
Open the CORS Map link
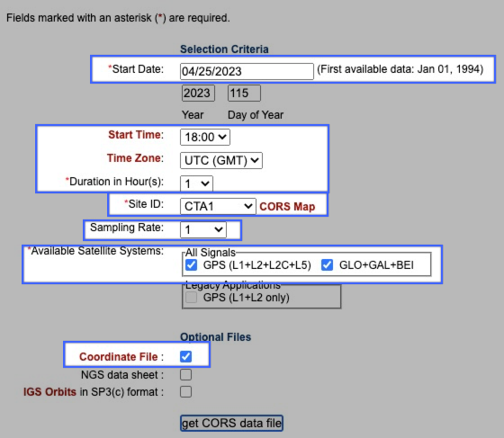tap(287, 207)
